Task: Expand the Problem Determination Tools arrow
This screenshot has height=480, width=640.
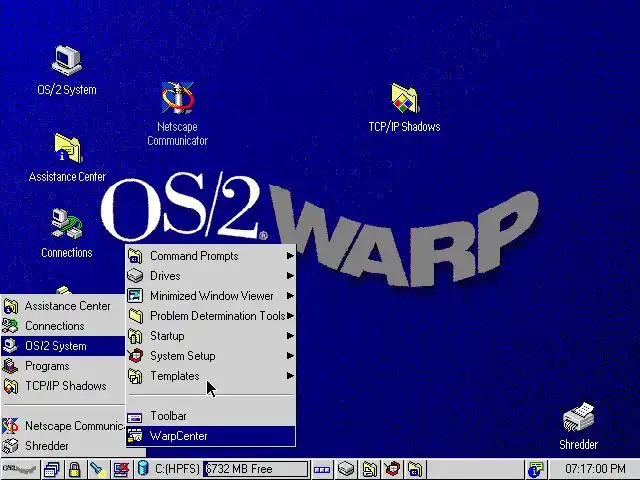Action: (290, 316)
